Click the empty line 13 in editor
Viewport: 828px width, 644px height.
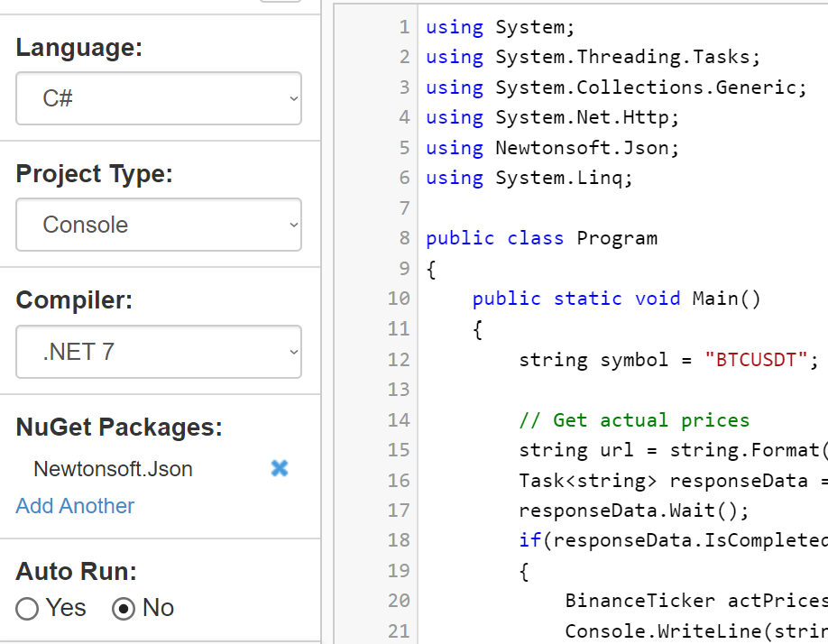click(x=623, y=390)
